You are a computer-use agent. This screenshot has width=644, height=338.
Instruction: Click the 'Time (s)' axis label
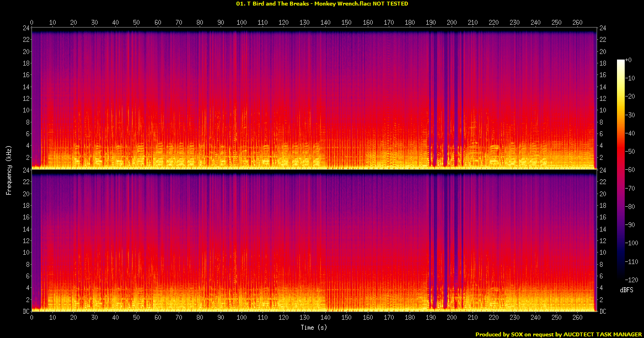click(x=314, y=328)
